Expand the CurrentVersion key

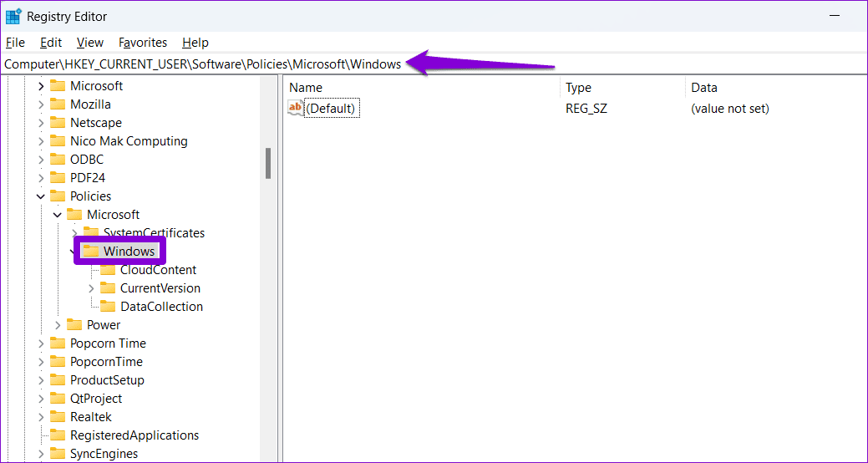[x=91, y=288]
